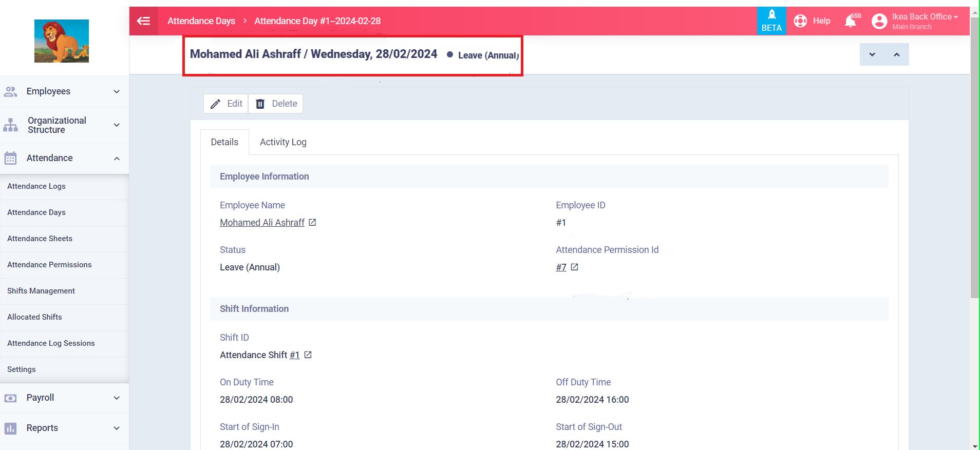This screenshot has height=450, width=980.
Task: Click the Lion King logo thumbnail
Action: point(62,41)
